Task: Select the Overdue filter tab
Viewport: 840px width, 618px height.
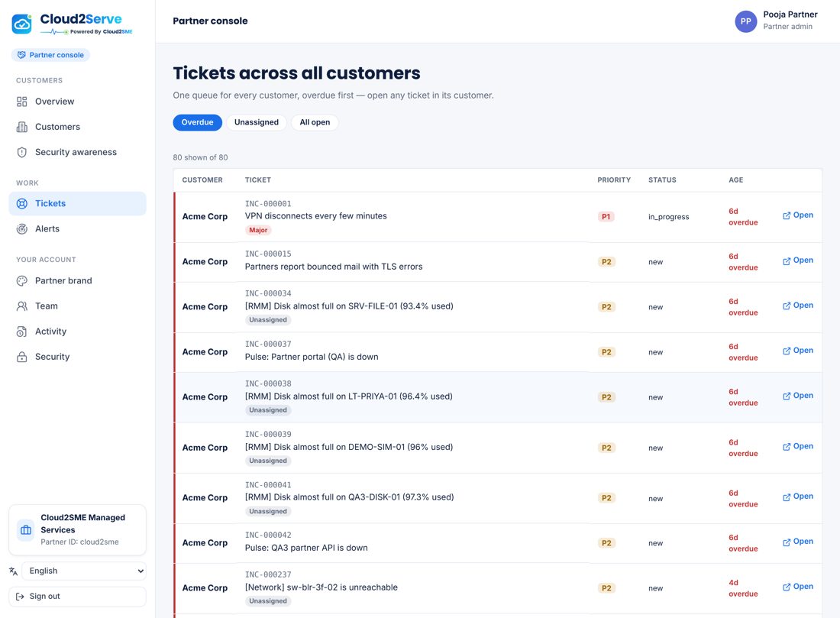Action: click(197, 122)
